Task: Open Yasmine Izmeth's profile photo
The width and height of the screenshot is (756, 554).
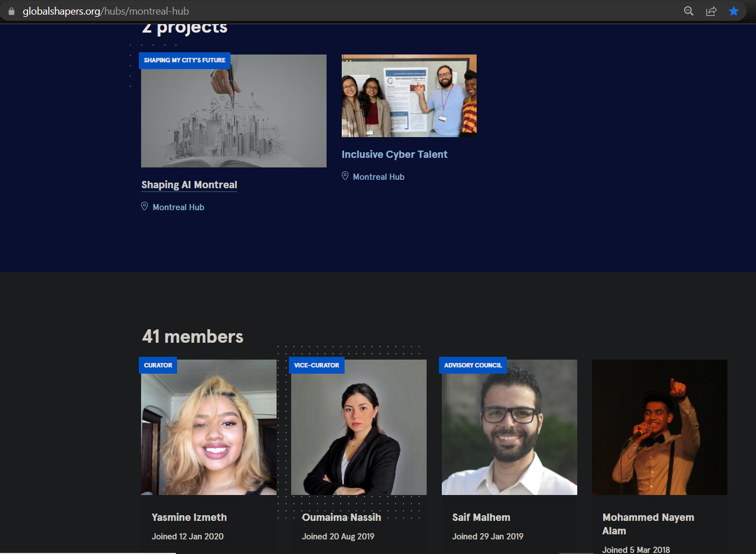Action: (x=209, y=427)
